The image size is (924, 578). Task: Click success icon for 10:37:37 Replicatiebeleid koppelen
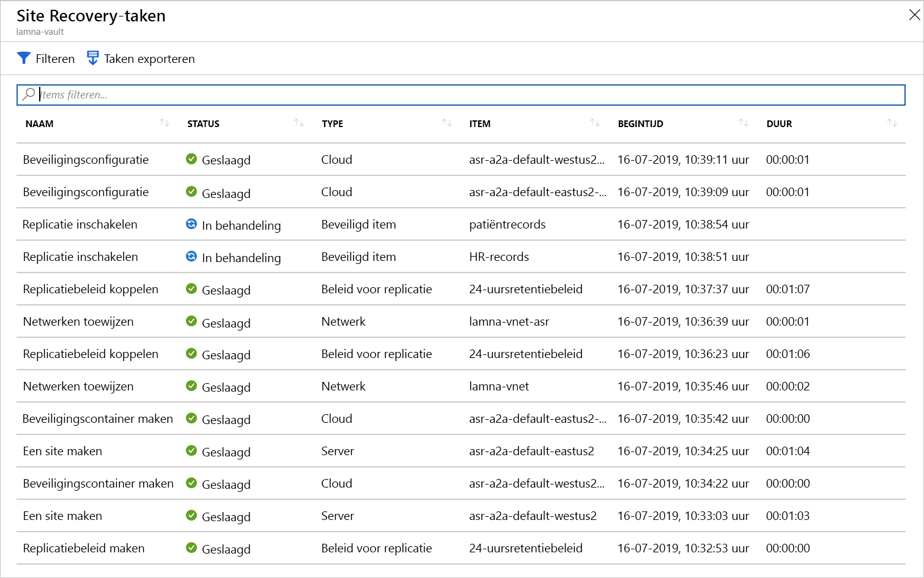[x=191, y=288]
